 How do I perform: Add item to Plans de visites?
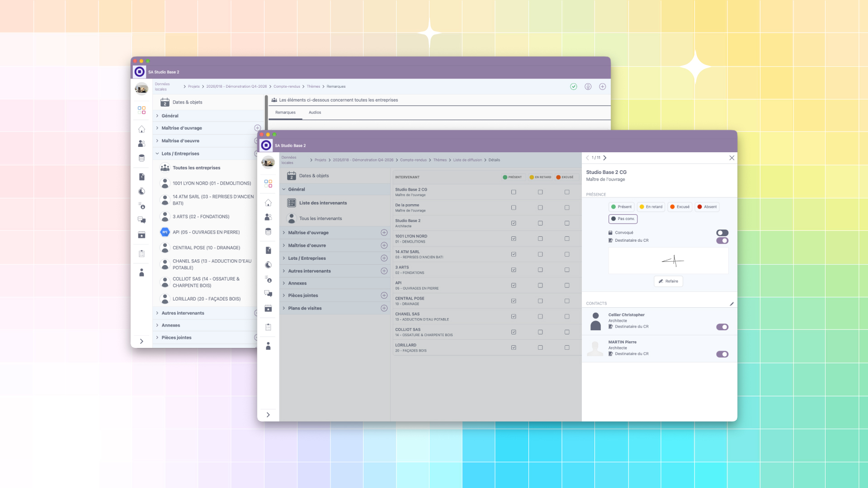point(384,308)
